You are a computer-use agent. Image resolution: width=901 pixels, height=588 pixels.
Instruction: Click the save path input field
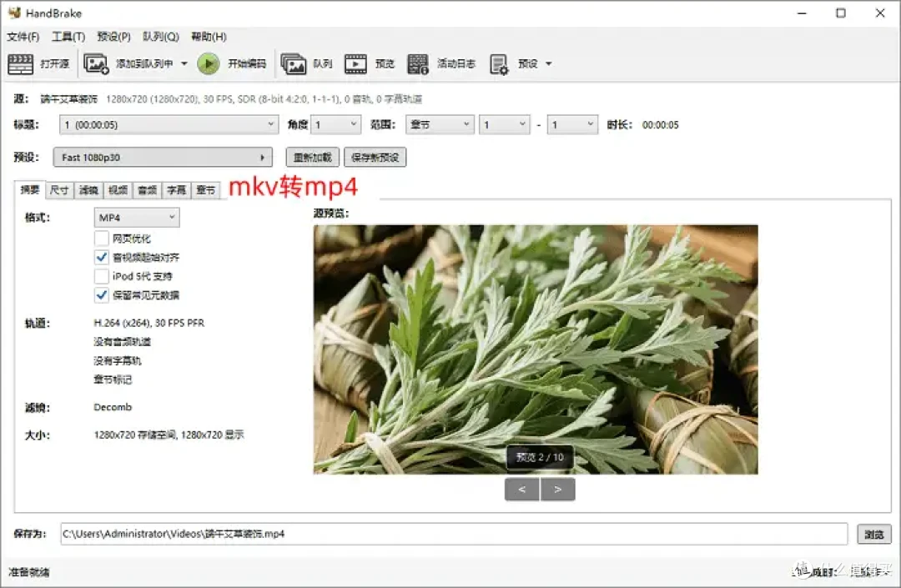pos(454,534)
